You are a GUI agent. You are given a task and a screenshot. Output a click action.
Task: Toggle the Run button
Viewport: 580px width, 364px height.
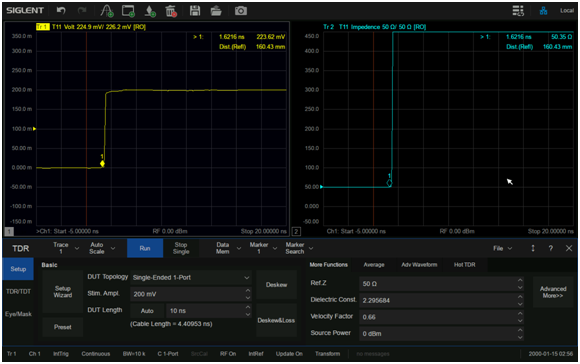click(145, 248)
